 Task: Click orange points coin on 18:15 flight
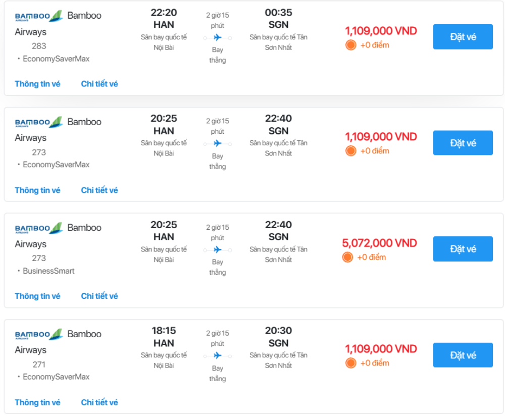point(351,363)
